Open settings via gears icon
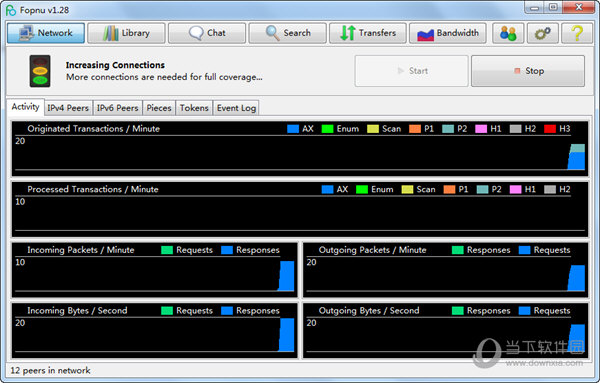Viewport: 600px width, 383px height. (x=543, y=33)
